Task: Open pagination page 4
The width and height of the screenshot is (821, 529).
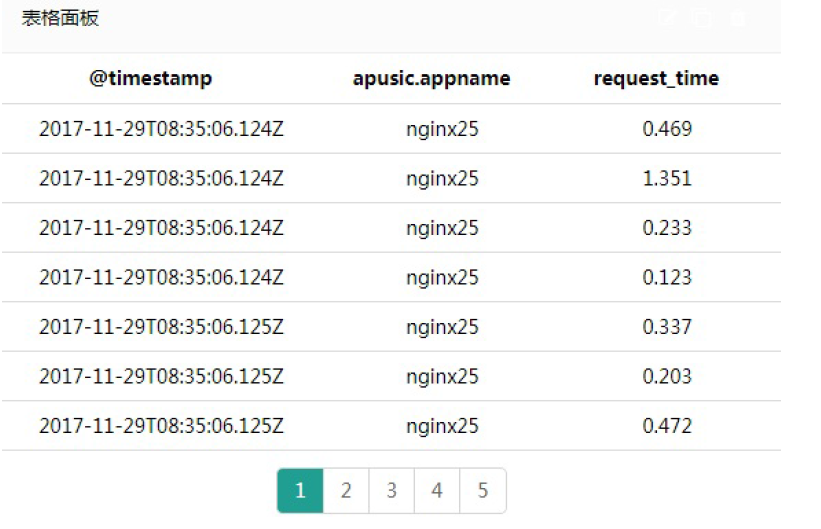Action: click(437, 490)
